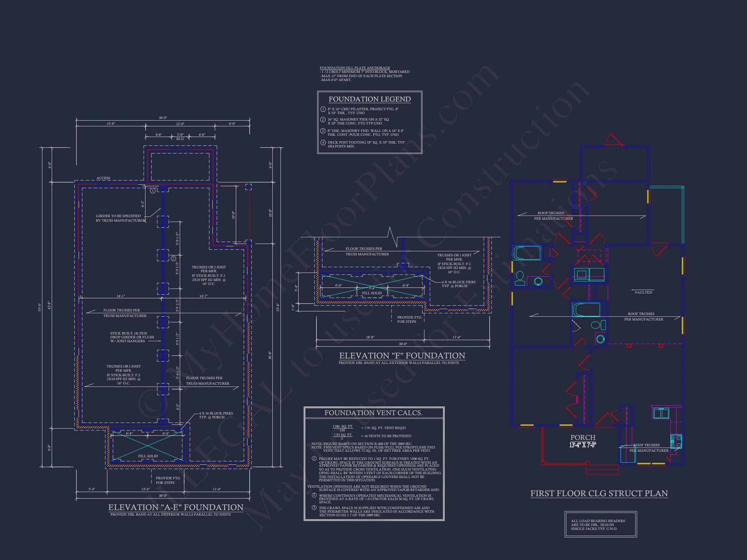Click the Elevation "A-E" Foundation title

click(x=176, y=507)
